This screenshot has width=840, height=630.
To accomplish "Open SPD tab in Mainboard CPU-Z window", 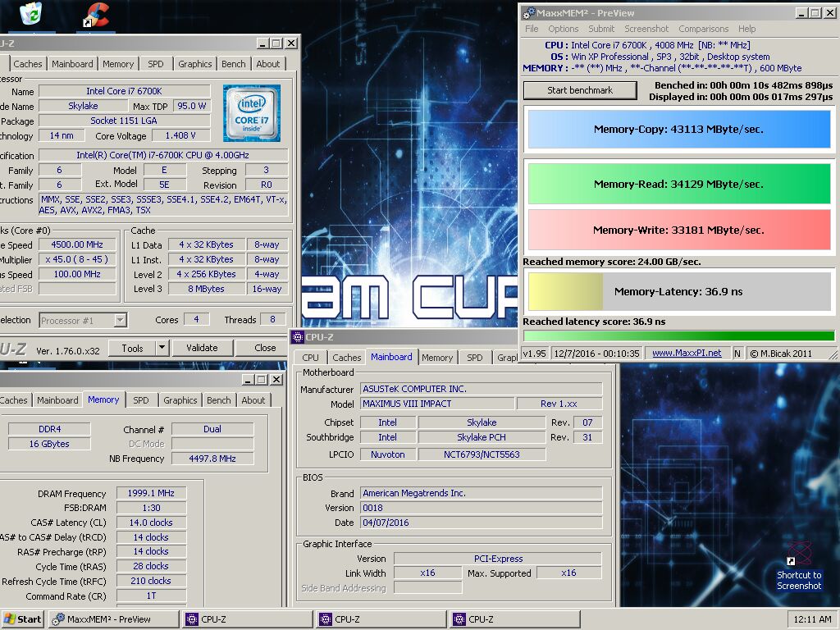I will tap(475, 358).
